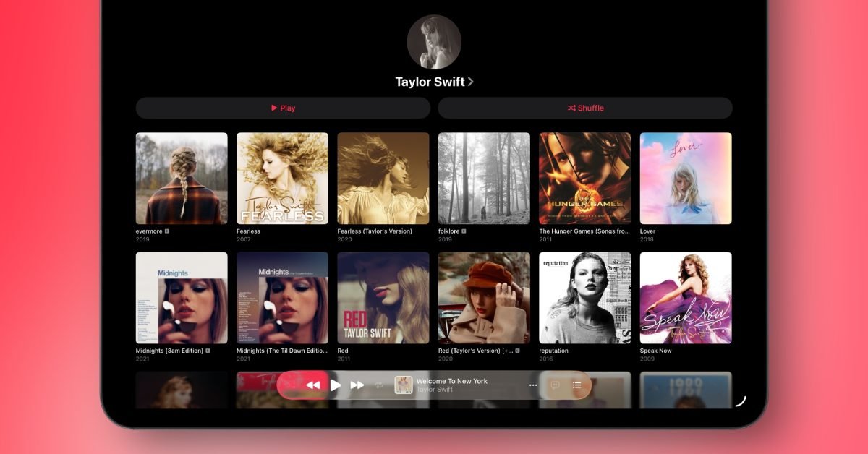Image resolution: width=868 pixels, height=454 pixels.
Task: Click the 'Lover' album title text
Action: point(647,231)
